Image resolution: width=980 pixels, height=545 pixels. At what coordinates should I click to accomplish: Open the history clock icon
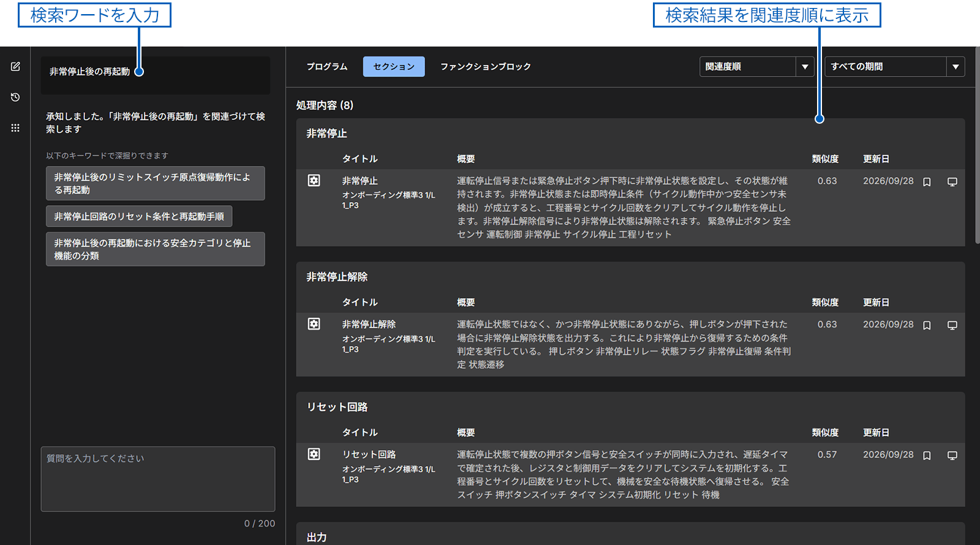point(15,97)
